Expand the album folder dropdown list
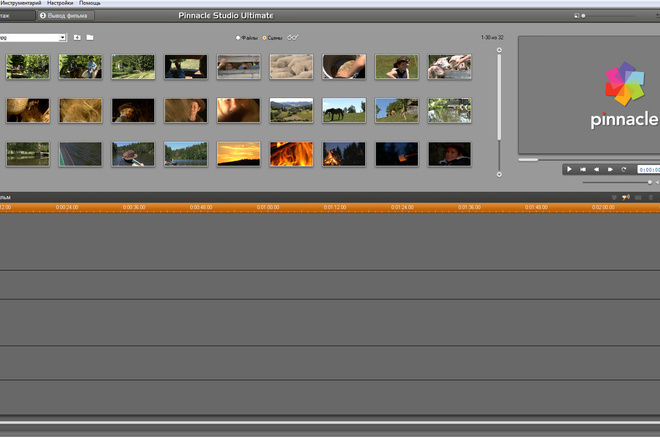The width and height of the screenshot is (660, 440). point(62,37)
